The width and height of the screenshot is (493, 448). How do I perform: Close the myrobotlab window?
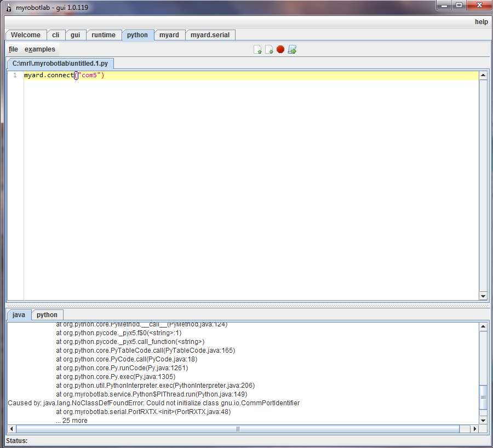click(x=479, y=5)
